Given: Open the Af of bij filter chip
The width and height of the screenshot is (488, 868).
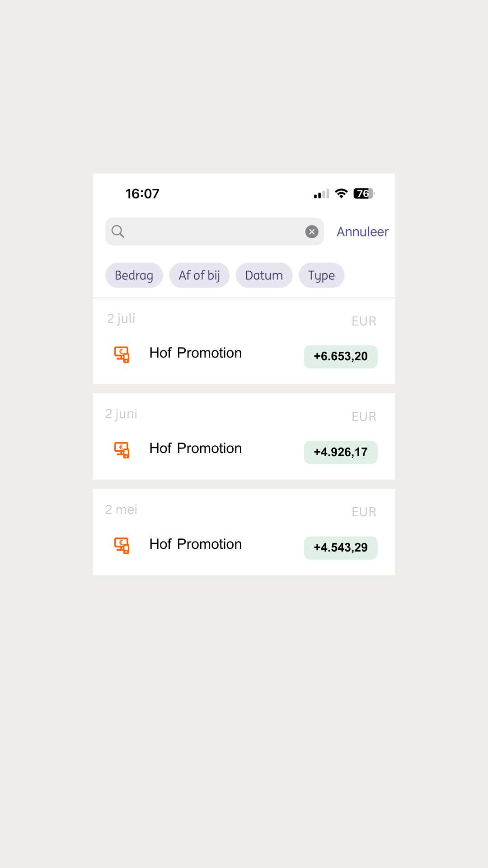Looking at the screenshot, I should pos(199,275).
